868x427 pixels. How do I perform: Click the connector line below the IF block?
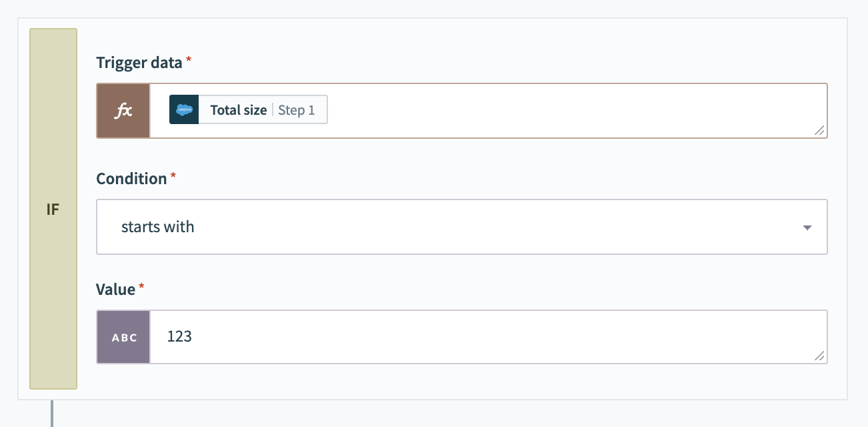[53, 414]
